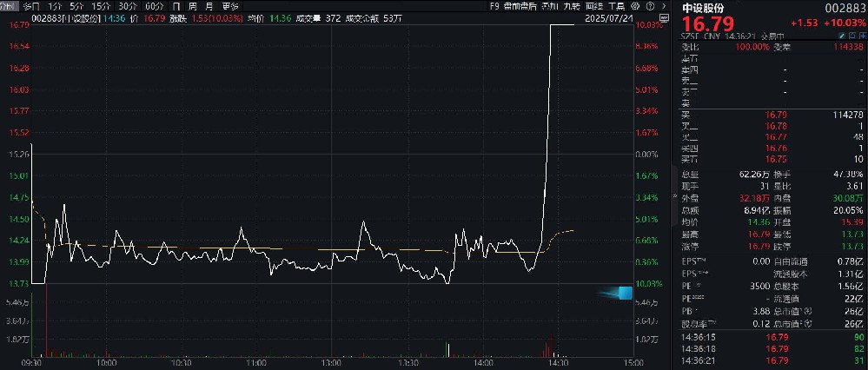
Task: Click the window layout icon beside trading status
Action: (x=852, y=36)
